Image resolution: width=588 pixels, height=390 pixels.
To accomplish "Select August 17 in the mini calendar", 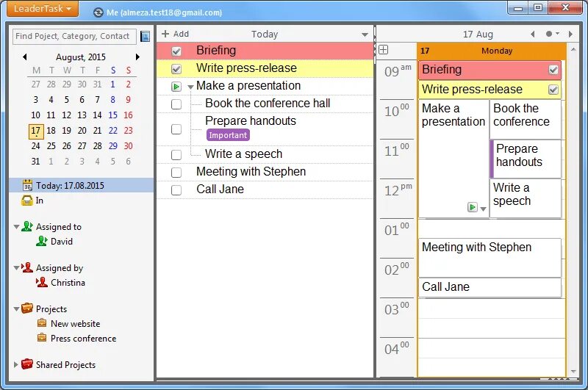I will [x=36, y=131].
